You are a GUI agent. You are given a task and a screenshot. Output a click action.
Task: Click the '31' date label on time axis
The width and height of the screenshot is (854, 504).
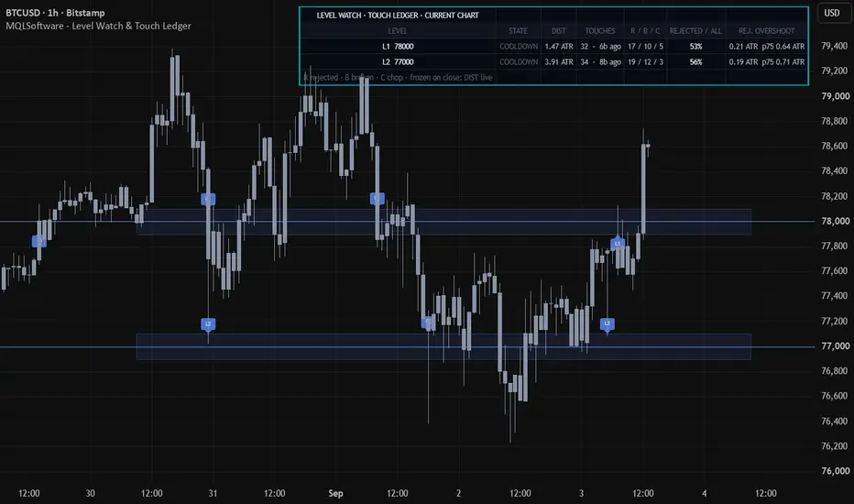[213, 493]
